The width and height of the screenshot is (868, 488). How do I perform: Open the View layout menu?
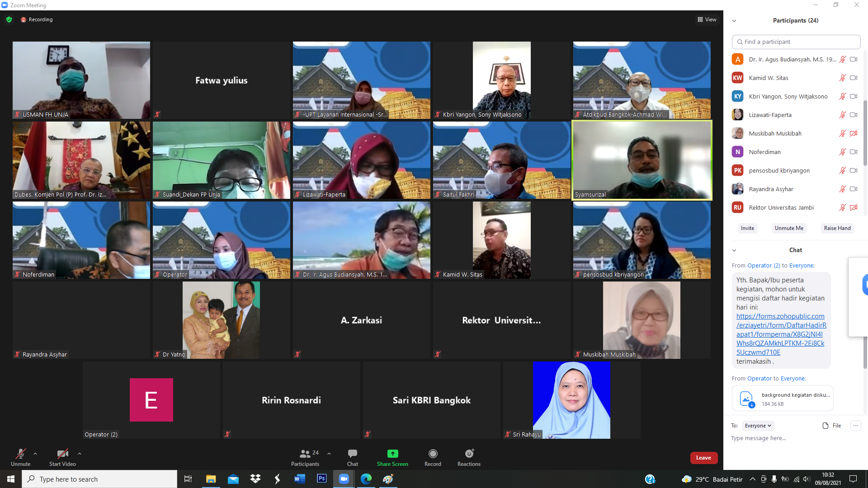tap(707, 19)
